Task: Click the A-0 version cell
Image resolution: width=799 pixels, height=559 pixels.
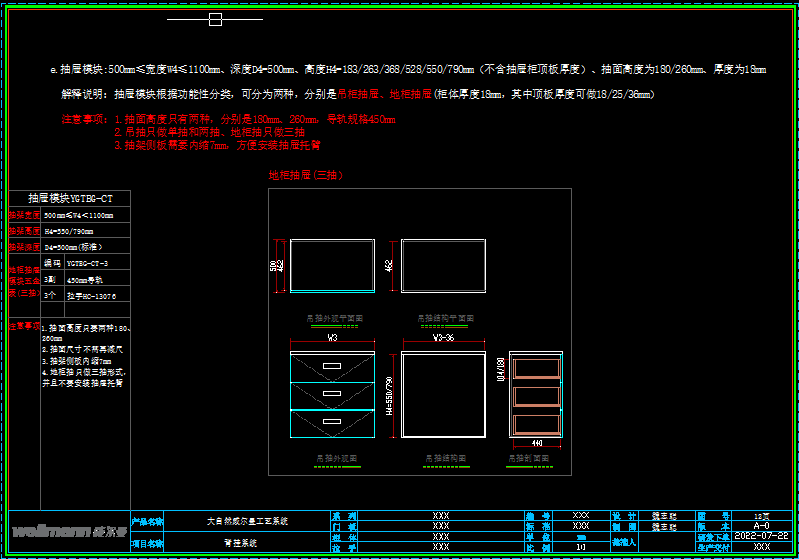Action: 761,526
